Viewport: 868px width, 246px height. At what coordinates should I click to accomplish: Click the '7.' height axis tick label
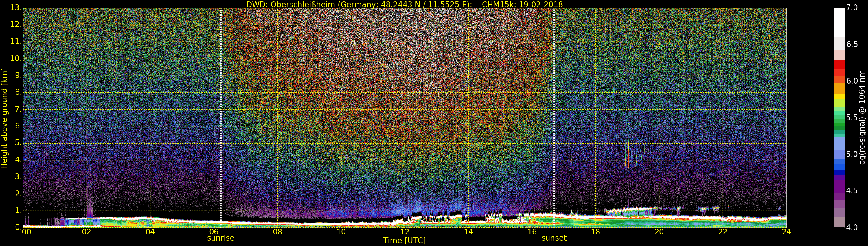(x=19, y=109)
